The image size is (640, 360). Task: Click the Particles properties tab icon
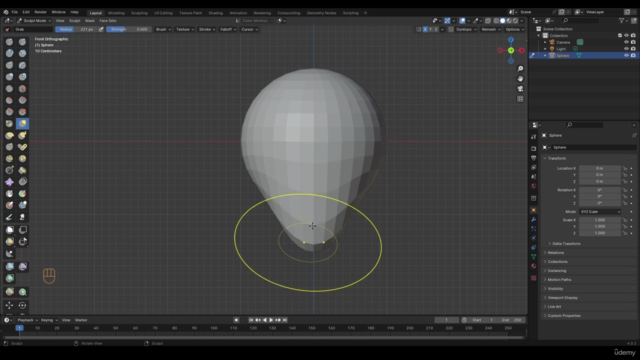click(x=533, y=229)
